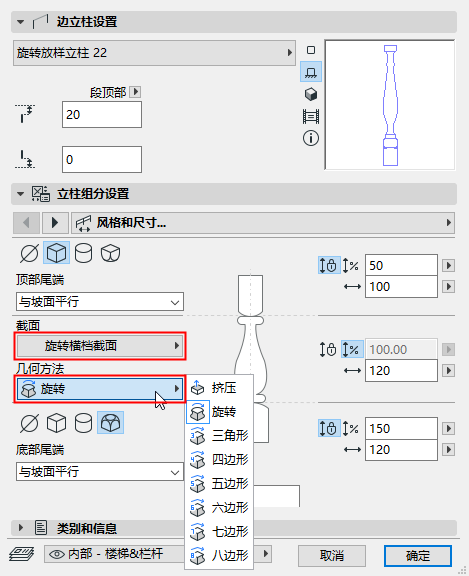Select 六边形 from geometry method menu
This screenshot has height=576, width=469.
coord(219,508)
